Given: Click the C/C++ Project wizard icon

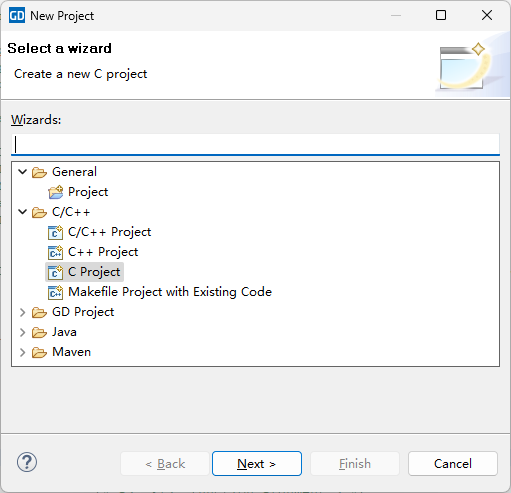Looking at the screenshot, I should tap(55, 232).
